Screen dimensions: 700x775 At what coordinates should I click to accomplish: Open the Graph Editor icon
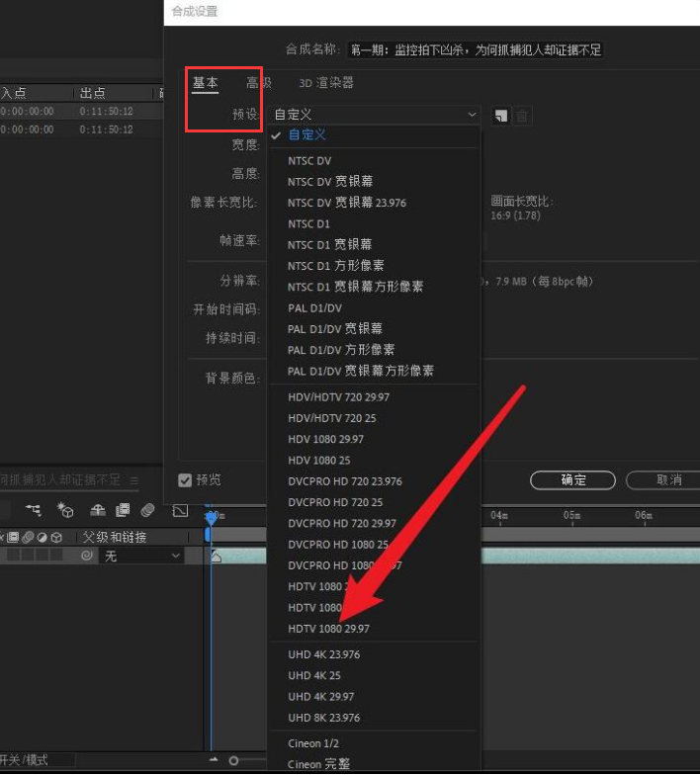180,510
